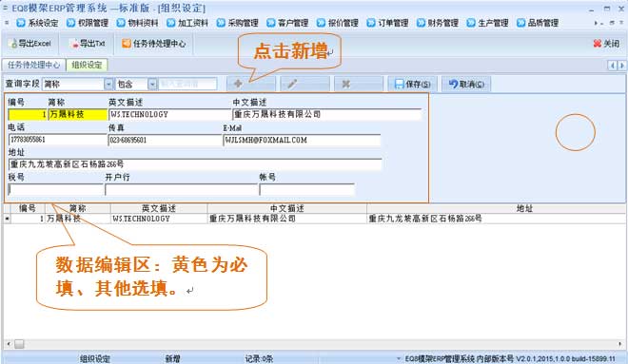The width and height of the screenshot is (628, 364).
Task: Click the red 关闭 button
Action: [606, 44]
